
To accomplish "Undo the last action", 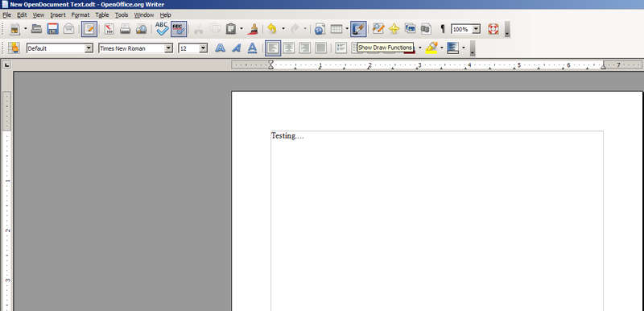I will click(x=272, y=29).
